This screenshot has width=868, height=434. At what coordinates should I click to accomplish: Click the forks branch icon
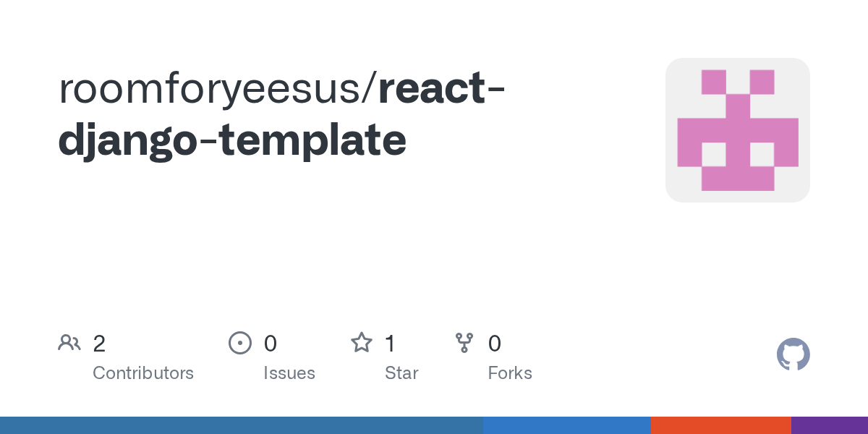point(464,343)
